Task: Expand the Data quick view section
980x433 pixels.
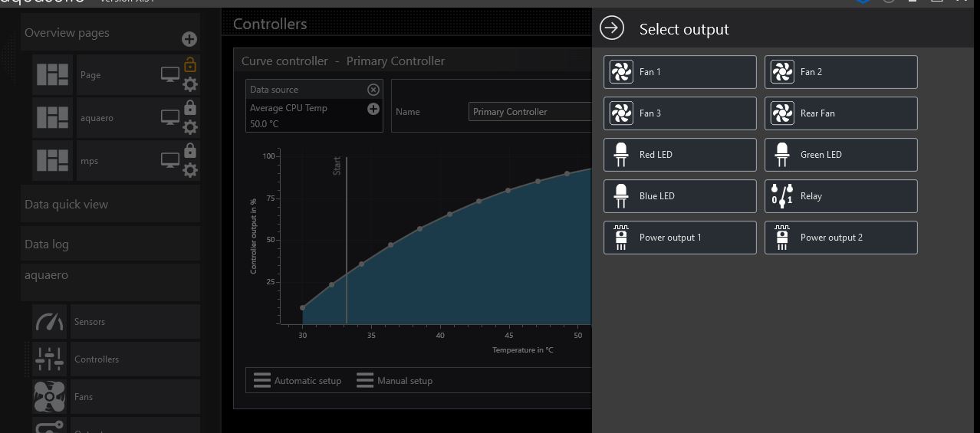Action: point(110,205)
